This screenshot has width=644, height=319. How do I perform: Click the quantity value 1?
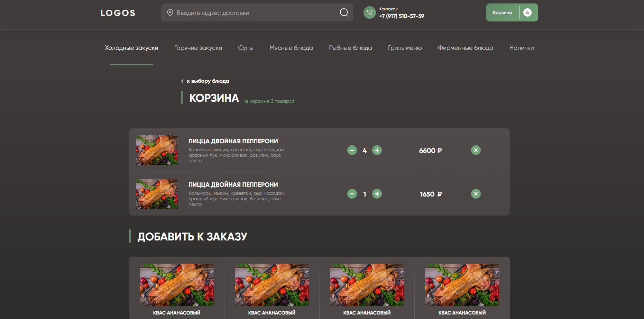tap(365, 194)
